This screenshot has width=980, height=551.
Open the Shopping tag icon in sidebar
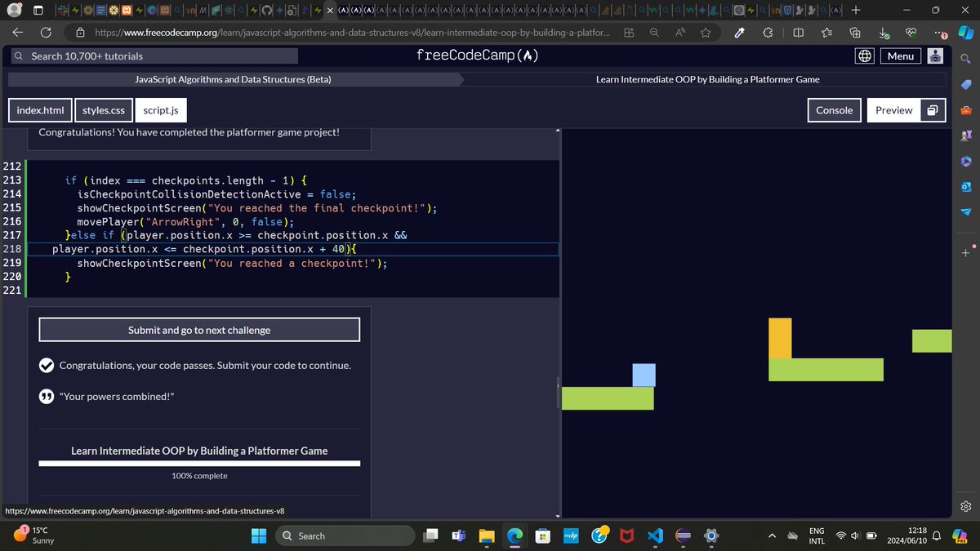[965, 84]
